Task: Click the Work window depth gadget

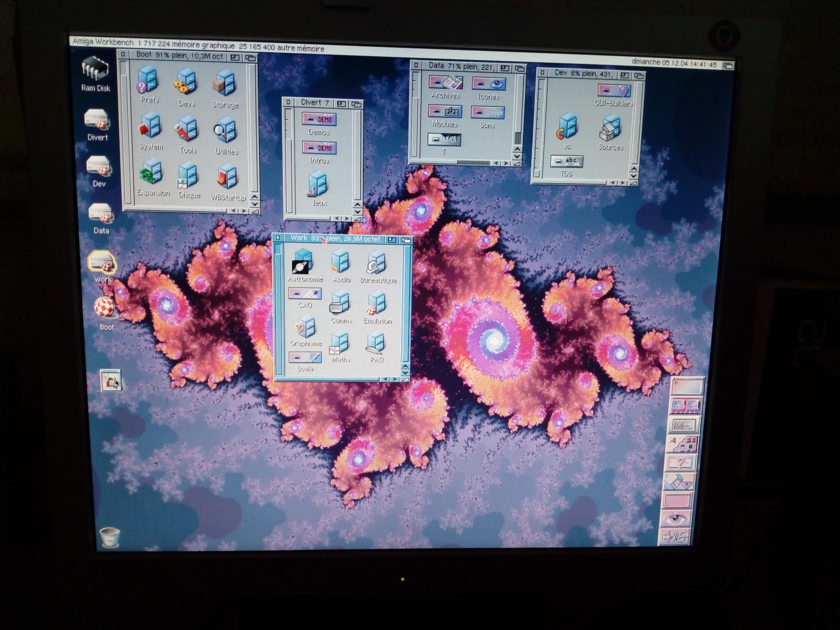Action: pos(406,240)
